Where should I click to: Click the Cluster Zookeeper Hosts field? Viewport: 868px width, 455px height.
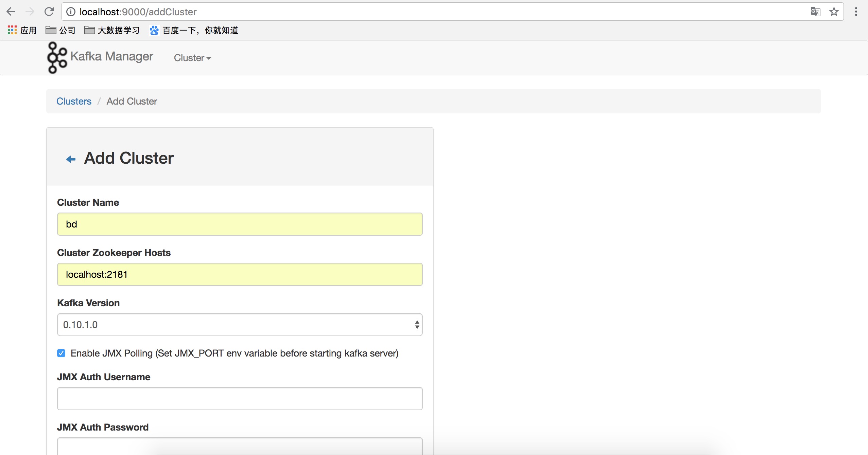click(x=240, y=274)
